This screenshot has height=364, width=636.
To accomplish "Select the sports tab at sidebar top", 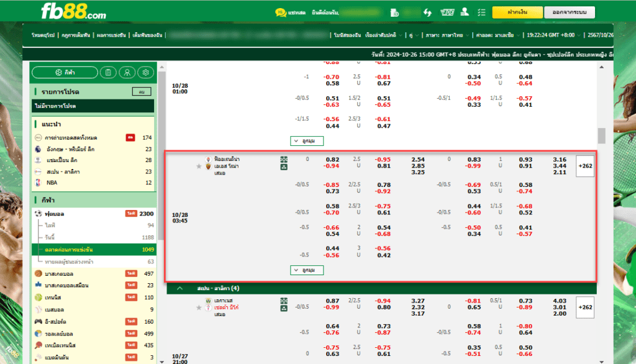I will (x=65, y=72).
